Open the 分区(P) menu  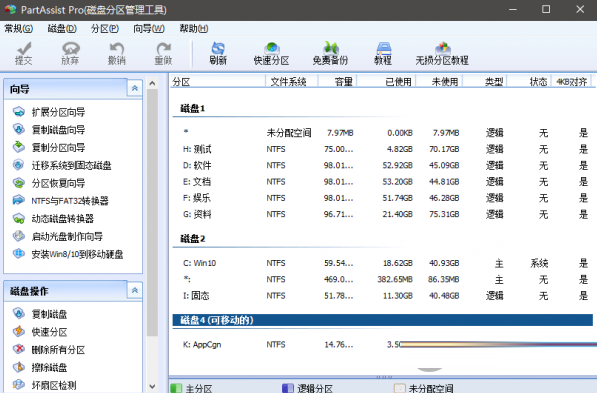(105, 29)
